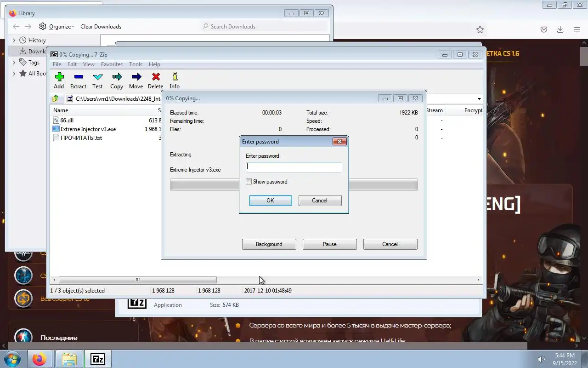The width and height of the screenshot is (588, 368).
Task: Click the scrollbar right arrow in 7-Zip
Action: click(x=478, y=280)
